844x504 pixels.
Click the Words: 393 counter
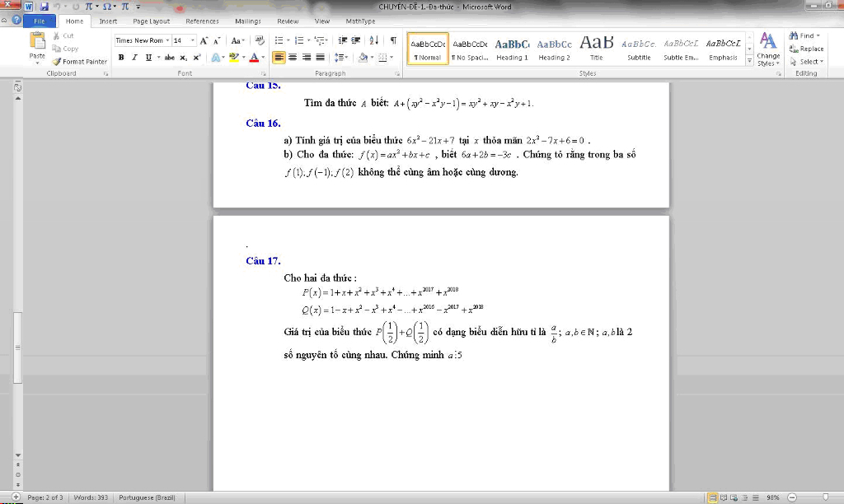tap(91, 497)
